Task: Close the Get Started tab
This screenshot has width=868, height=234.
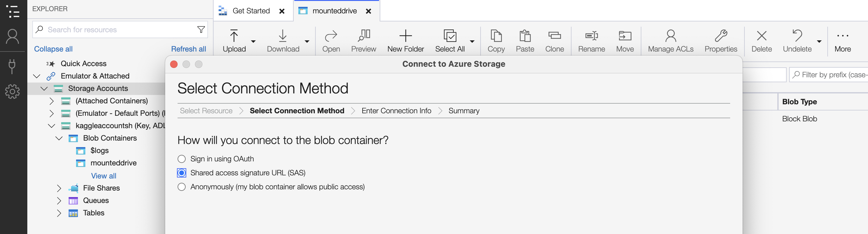Action: (282, 11)
